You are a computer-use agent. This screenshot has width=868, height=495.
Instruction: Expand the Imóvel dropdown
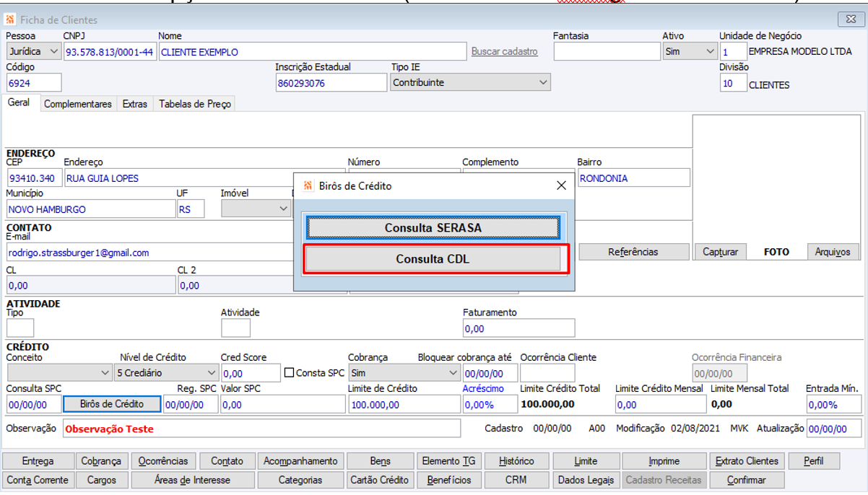coord(254,209)
